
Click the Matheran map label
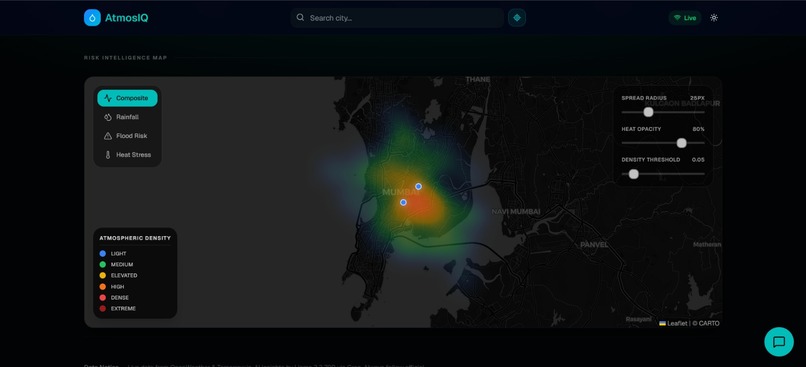[707, 245]
